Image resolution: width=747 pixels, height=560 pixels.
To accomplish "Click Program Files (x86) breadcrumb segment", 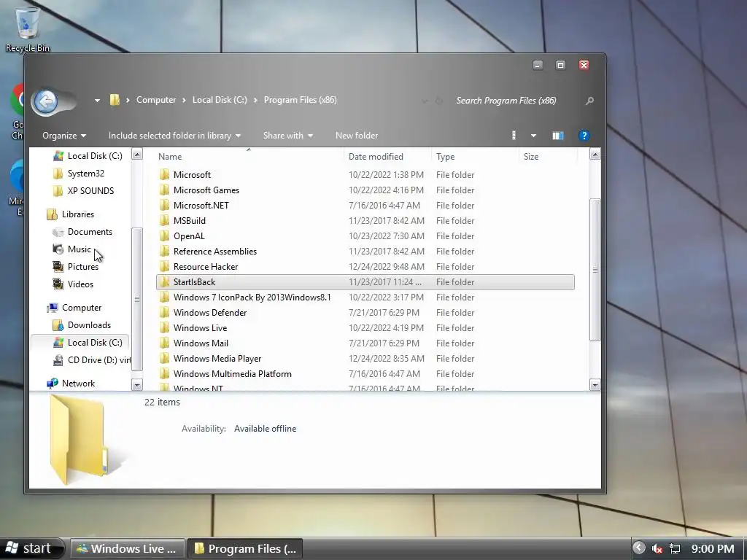I will [300, 100].
